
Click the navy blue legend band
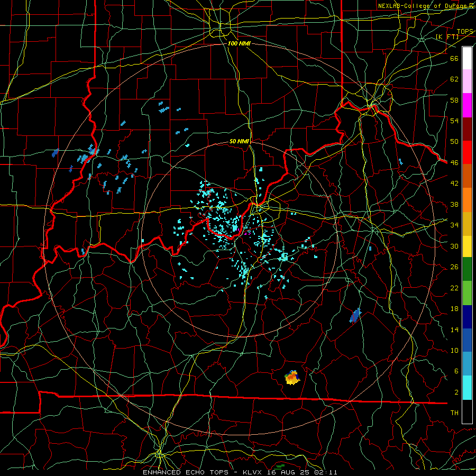click(467, 317)
